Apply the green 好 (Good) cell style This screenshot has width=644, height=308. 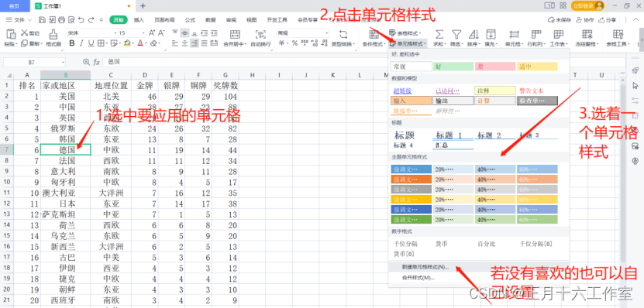pyautogui.click(x=453, y=67)
